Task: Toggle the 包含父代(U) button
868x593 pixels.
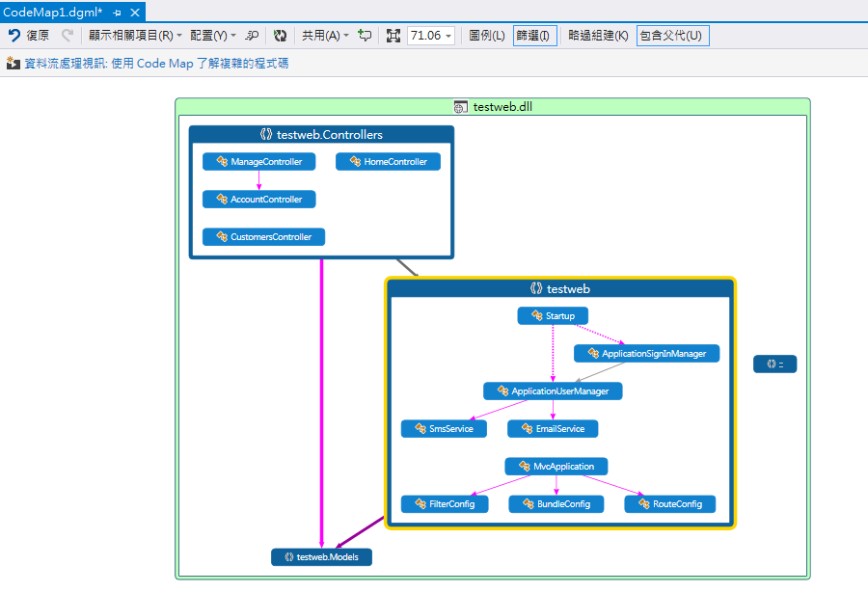Action: pos(672,36)
